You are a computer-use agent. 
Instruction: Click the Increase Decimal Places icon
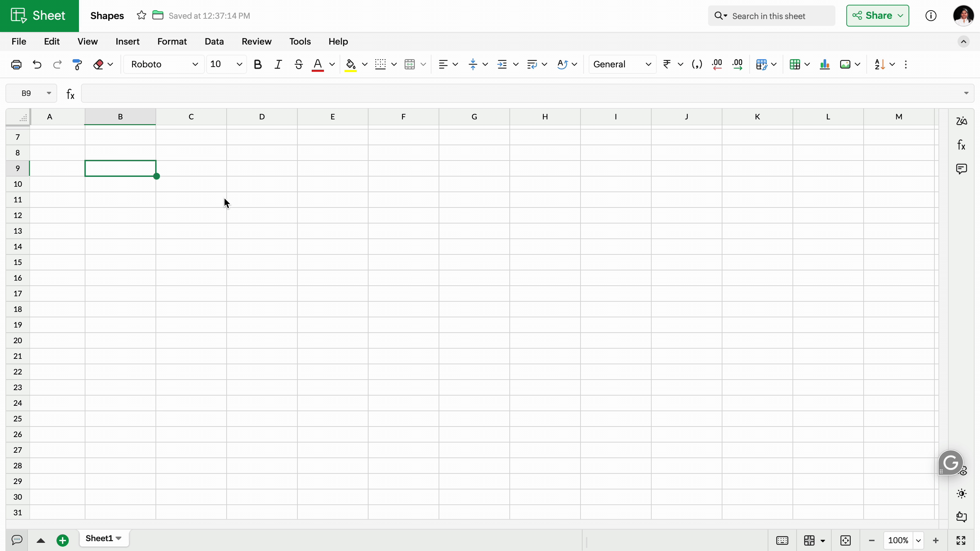(x=737, y=64)
